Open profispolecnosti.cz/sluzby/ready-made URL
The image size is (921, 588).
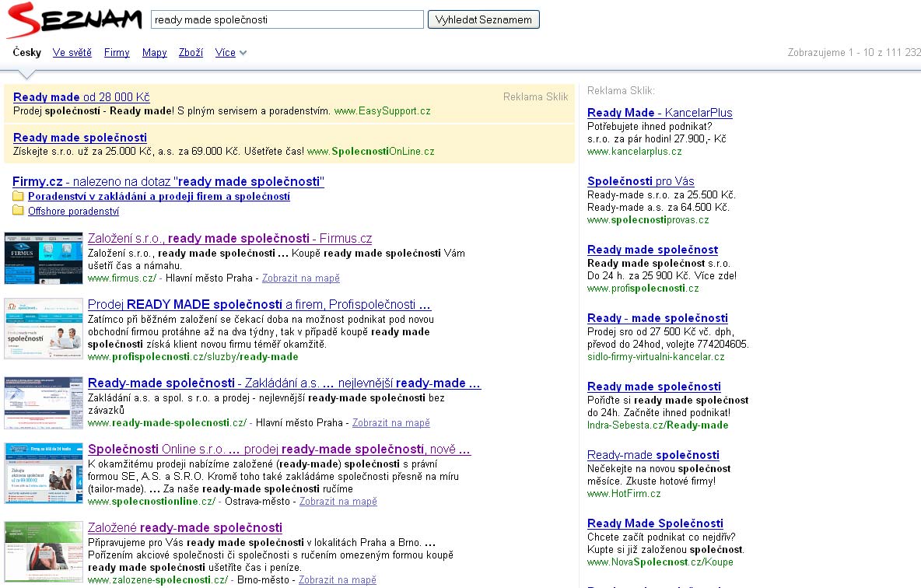point(193,356)
